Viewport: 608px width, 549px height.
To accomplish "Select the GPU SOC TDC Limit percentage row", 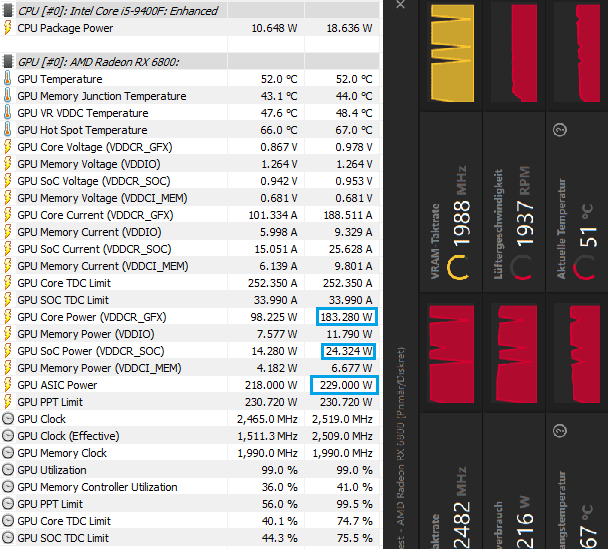I will 191,538.
